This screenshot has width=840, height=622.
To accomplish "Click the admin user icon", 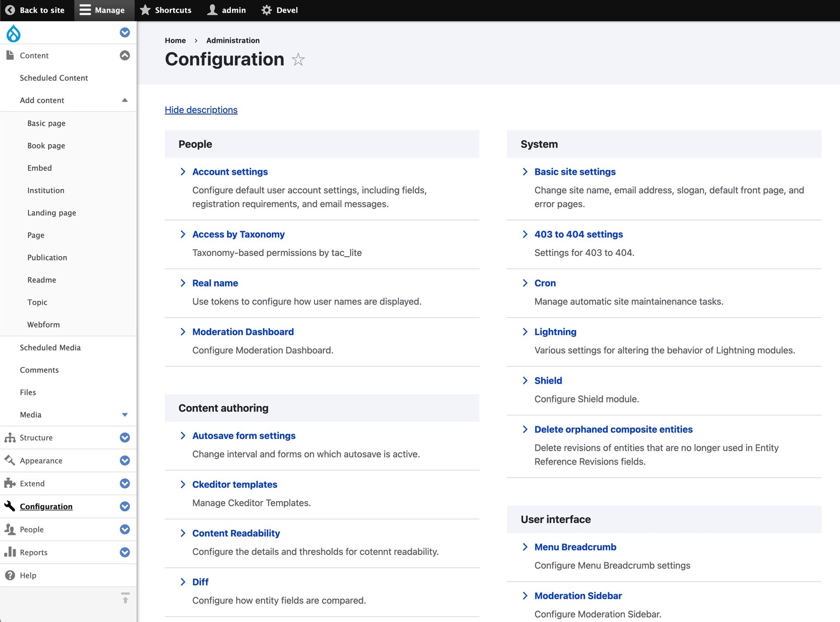I will pos(212,10).
